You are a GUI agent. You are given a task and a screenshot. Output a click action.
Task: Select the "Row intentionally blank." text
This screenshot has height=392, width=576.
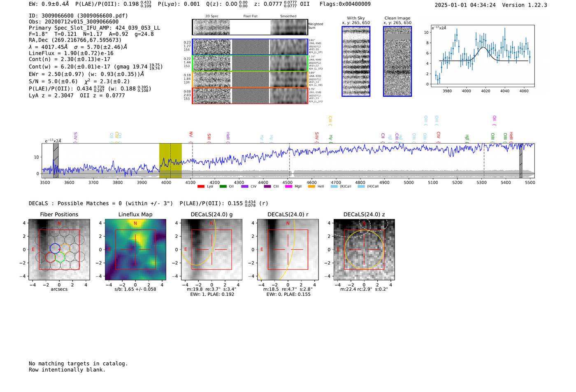pos(67,370)
